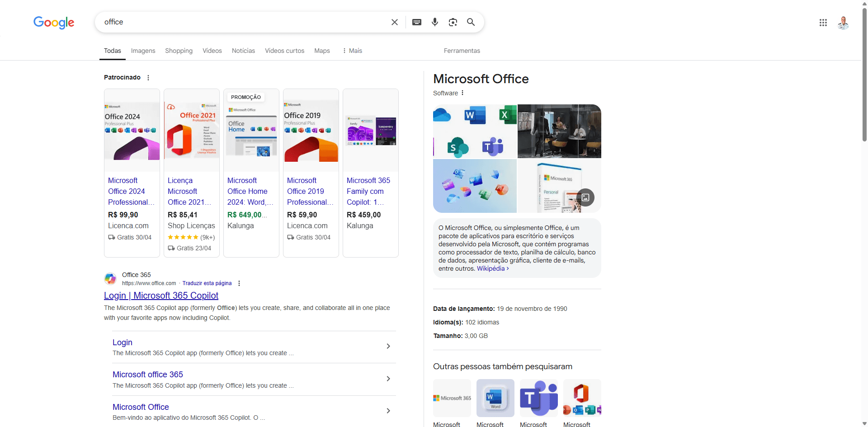Click the magnifying glass search button
The width and height of the screenshot is (868, 427).
tap(471, 22)
